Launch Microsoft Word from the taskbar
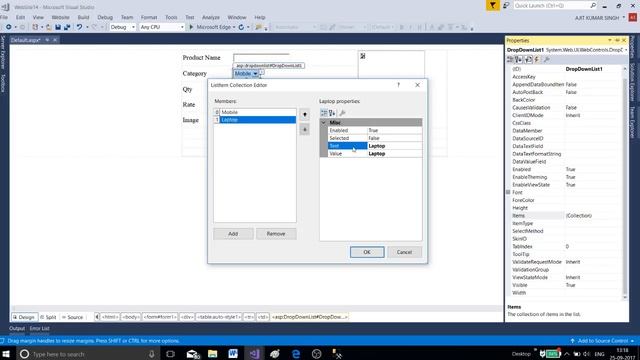This screenshot has width=640, height=360. tap(233, 353)
